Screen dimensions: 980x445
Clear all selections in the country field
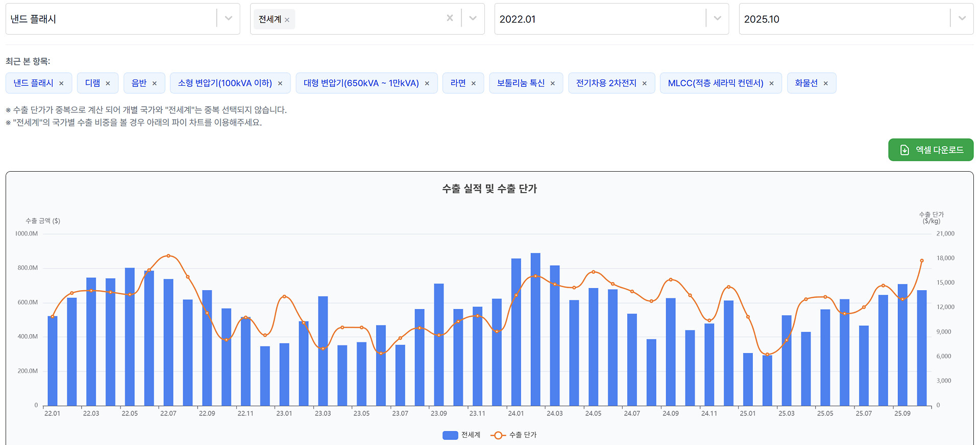(x=450, y=18)
